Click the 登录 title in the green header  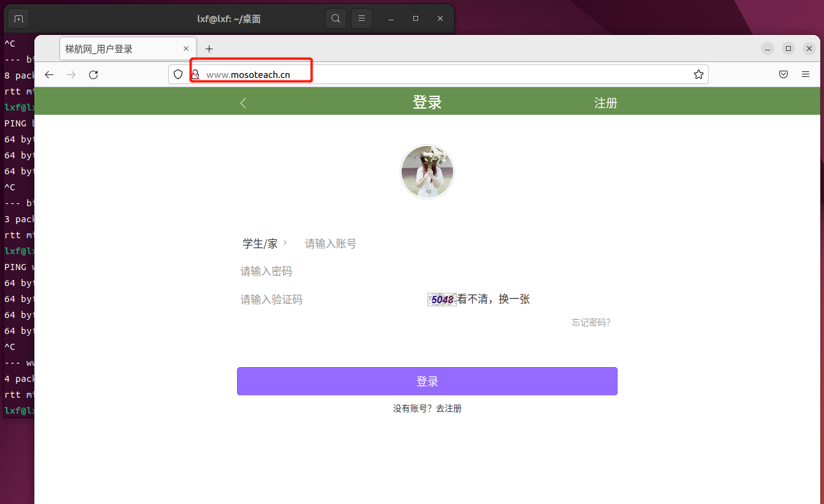pyautogui.click(x=427, y=103)
